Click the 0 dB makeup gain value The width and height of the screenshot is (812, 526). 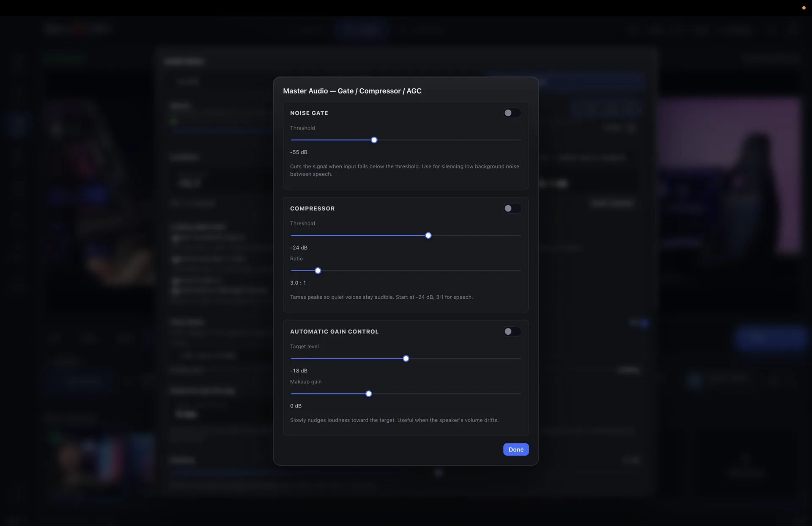tap(296, 406)
